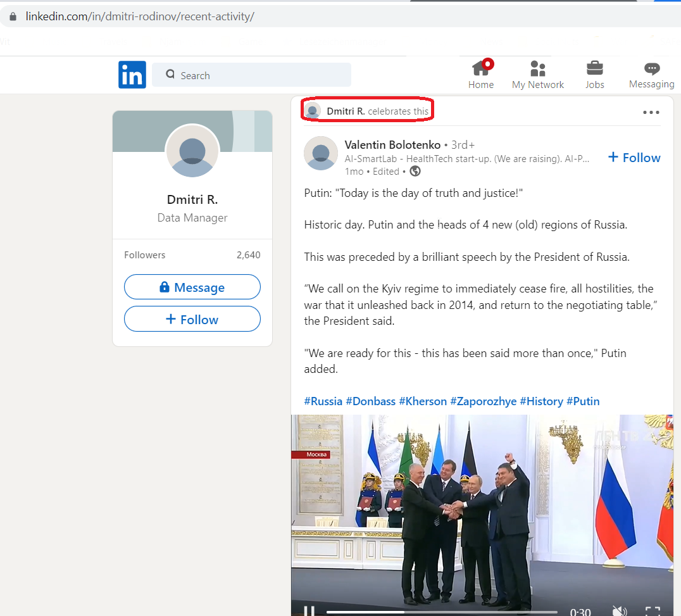Screen dimensions: 681x616
Task: Follow Valentin Bolotenko from the post header
Action: [634, 157]
